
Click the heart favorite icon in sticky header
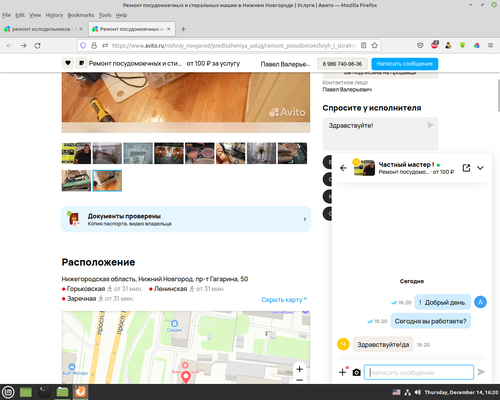point(68,63)
